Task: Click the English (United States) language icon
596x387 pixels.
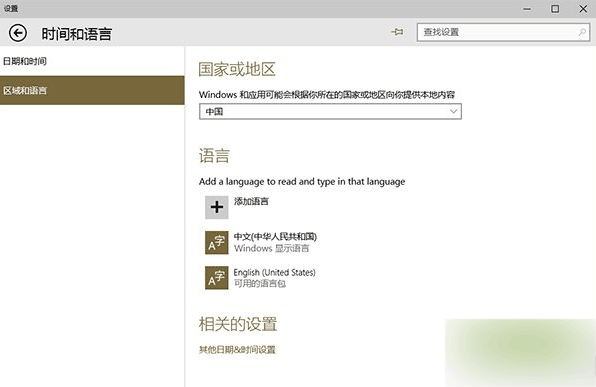Action: [217, 278]
